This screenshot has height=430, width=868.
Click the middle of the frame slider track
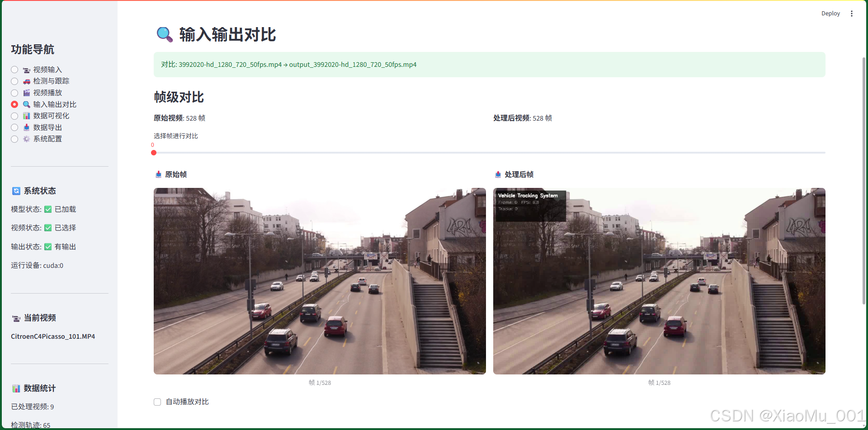pos(490,153)
